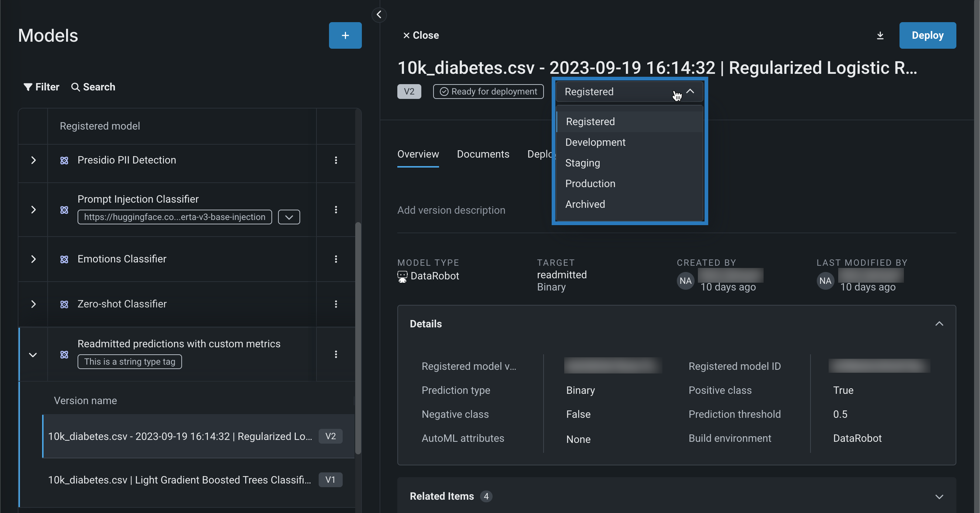Expand the Presidio PII Detection row

pyautogui.click(x=33, y=160)
